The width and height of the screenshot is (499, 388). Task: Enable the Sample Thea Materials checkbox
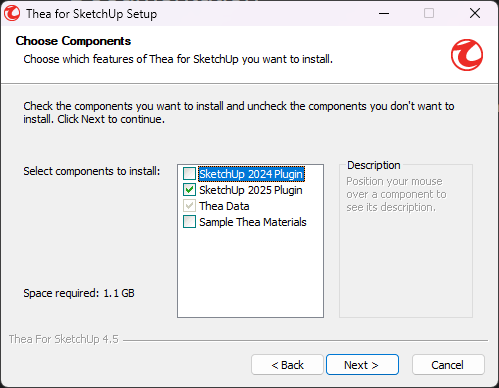coord(189,222)
